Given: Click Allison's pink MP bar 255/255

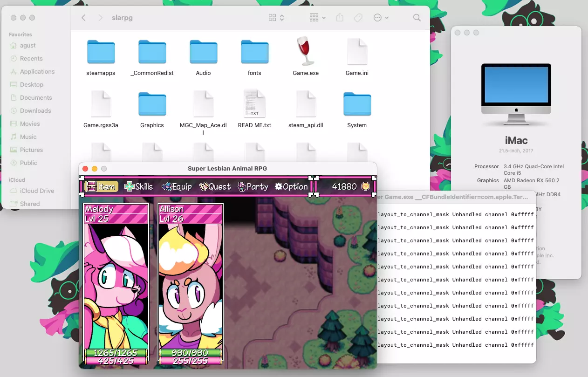Looking at the screenshot, I should click(x=191, y=361).
